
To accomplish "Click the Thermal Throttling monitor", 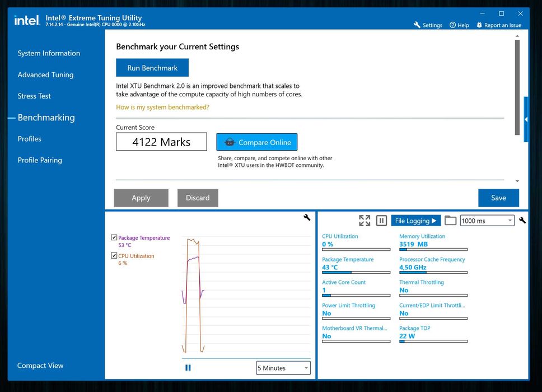I will pyautogui.click(x=433, y=288).
